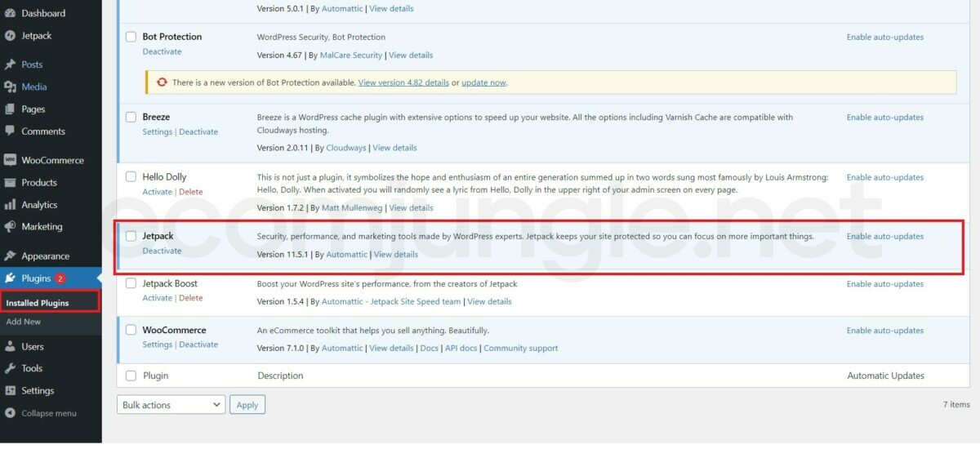Viewport: 980px width, 458px height.
Task: Open the Bulk actions dropdown
Action: point(171,405)
